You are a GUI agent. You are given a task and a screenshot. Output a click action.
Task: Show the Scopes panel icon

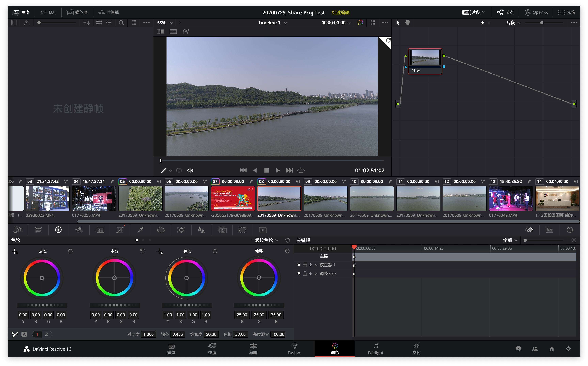(x=549, y=230)
